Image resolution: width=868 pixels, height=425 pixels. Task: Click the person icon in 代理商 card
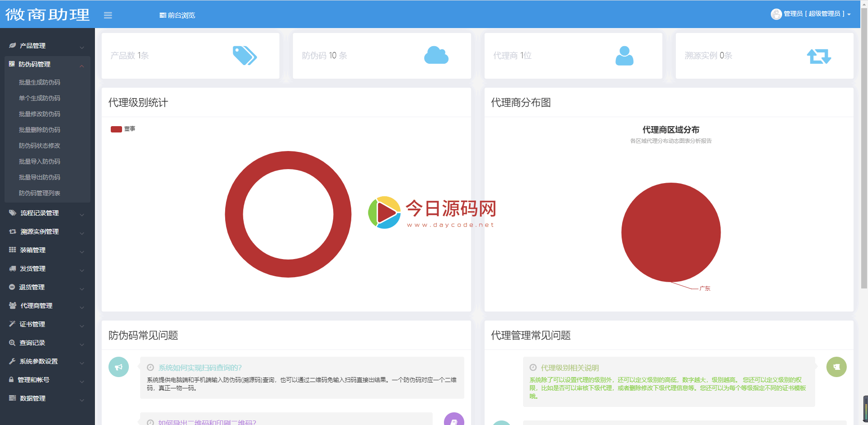[624, 56]
